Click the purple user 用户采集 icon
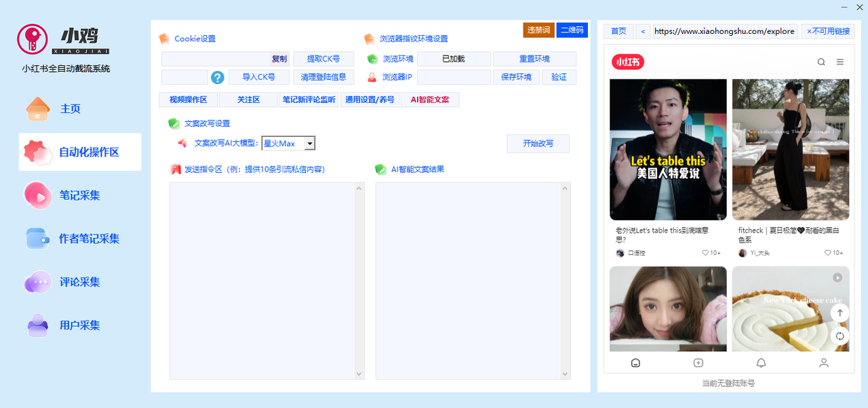Screen dimensions: 868x408 38,325
